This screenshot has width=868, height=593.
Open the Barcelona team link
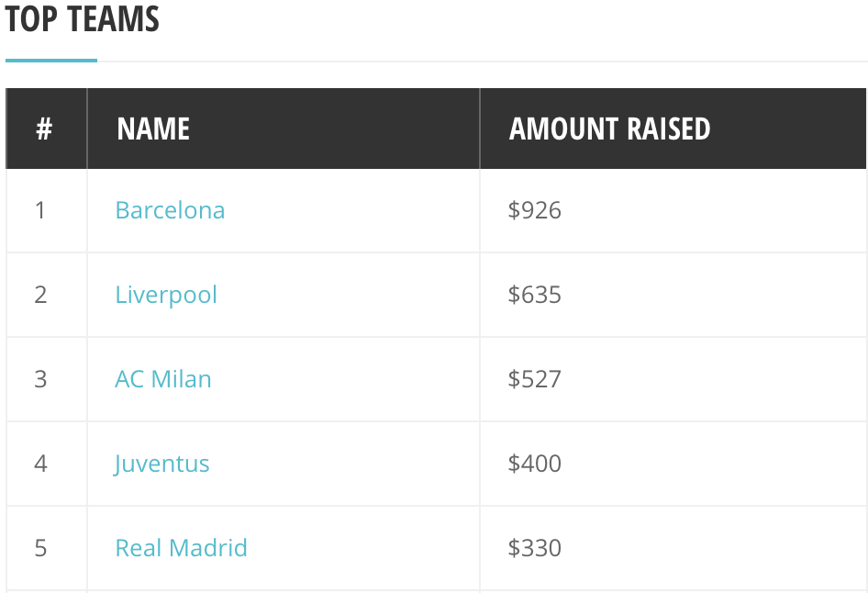pyautogui.click(x=170, y=210)
